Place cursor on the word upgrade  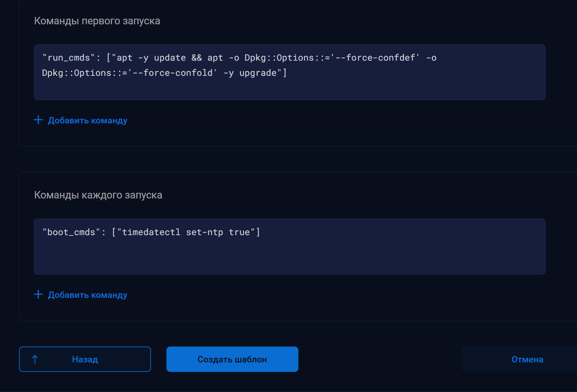click(258, 73)
